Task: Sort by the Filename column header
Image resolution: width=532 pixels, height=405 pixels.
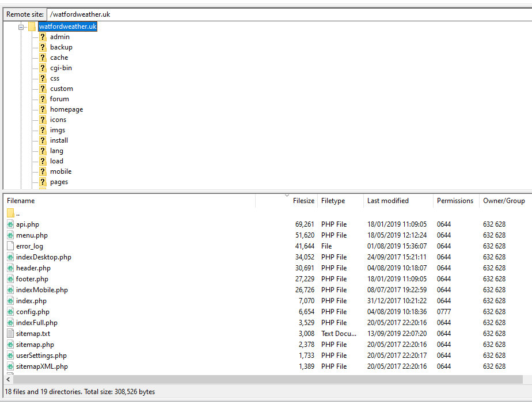Action: [x=130, y=201]
